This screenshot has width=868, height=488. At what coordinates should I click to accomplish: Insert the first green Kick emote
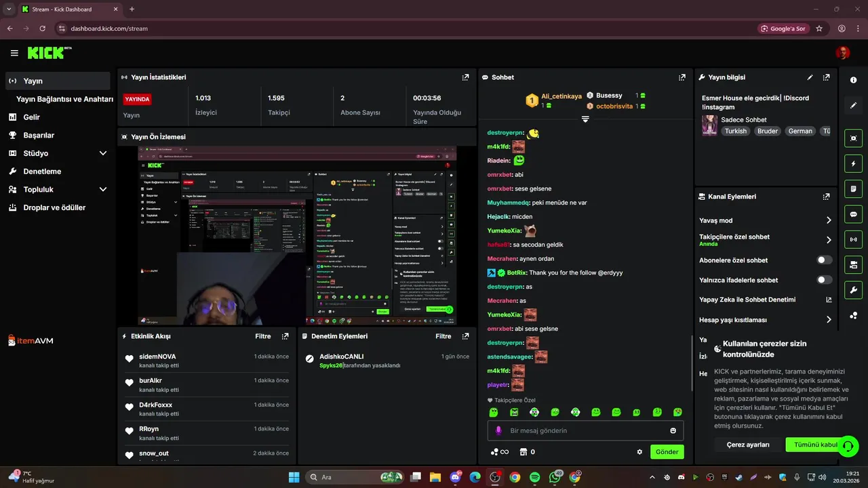coord(494,412)
